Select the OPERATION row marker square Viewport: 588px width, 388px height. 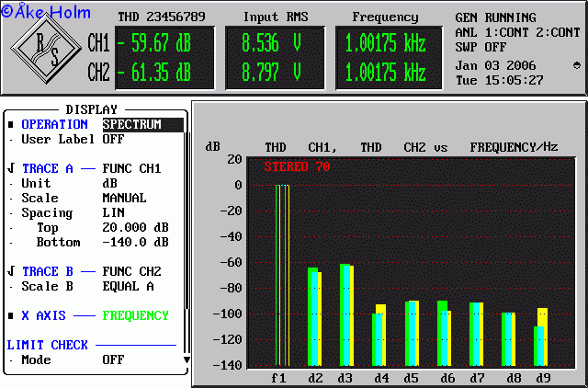(11, 124)
